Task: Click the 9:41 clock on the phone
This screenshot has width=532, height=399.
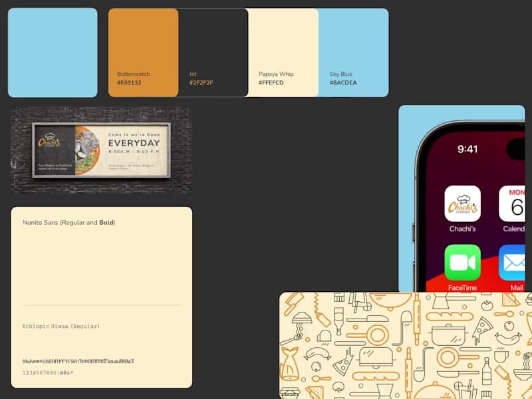Action: (467, 149)
